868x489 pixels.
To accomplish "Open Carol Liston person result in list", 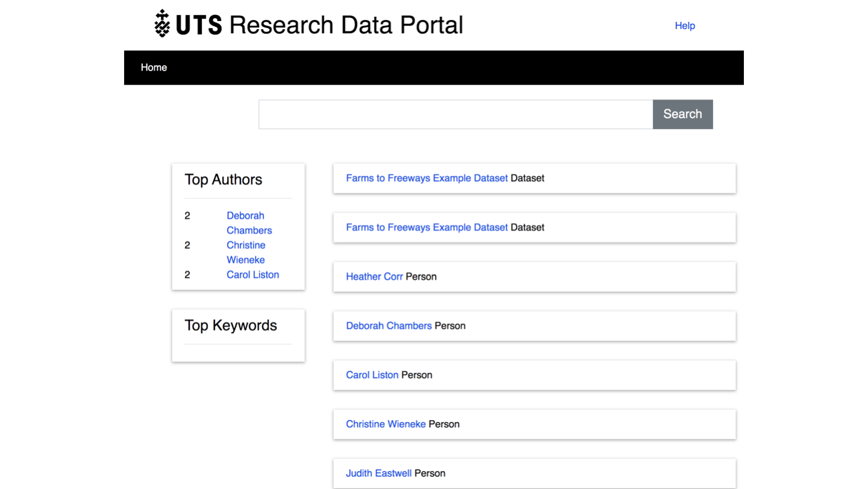I will (x=372, y=375).
